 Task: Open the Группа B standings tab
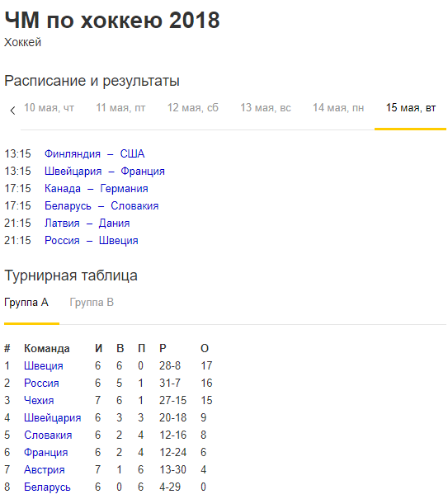tap(92, 303)
